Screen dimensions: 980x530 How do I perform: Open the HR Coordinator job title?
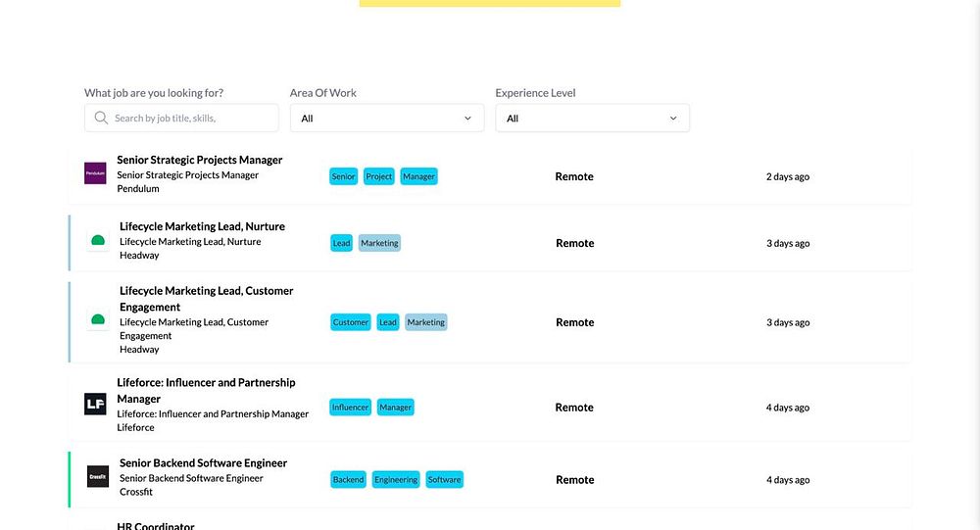(x=156, y=526)
